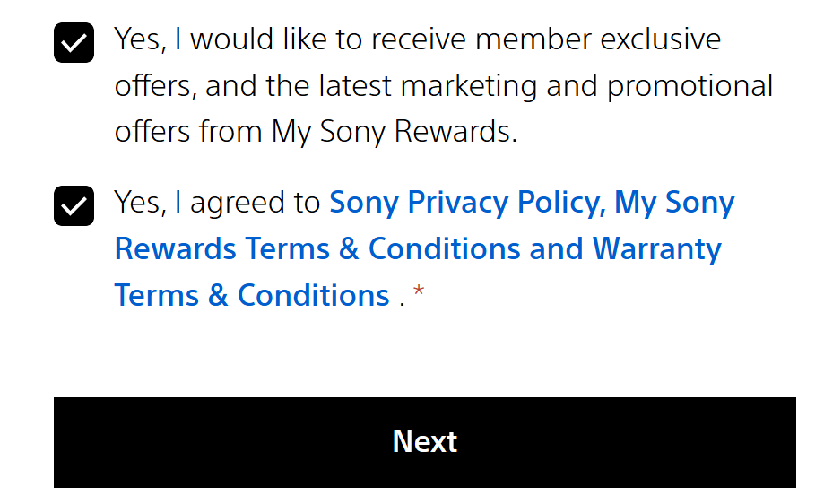Open the Sony Privacy Policy link
The image size is (824, 504).
464,203
